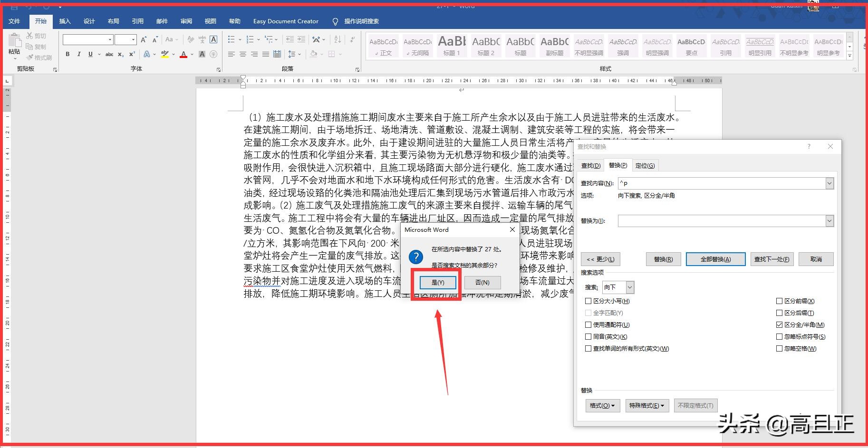Increase paragraph indent

click(x=301, y=39)
